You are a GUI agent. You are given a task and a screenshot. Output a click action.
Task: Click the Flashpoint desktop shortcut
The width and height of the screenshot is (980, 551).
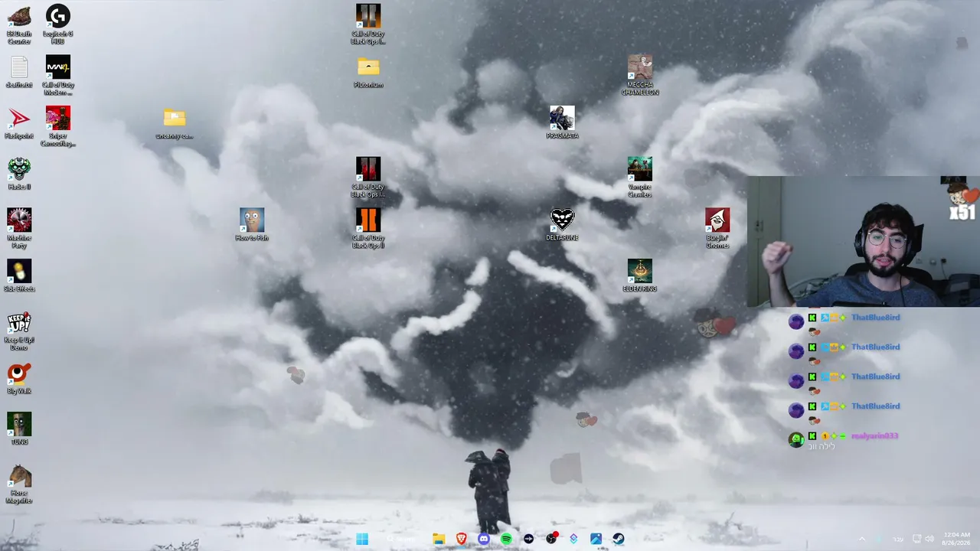pyautogui.click(x=19, y=123)
